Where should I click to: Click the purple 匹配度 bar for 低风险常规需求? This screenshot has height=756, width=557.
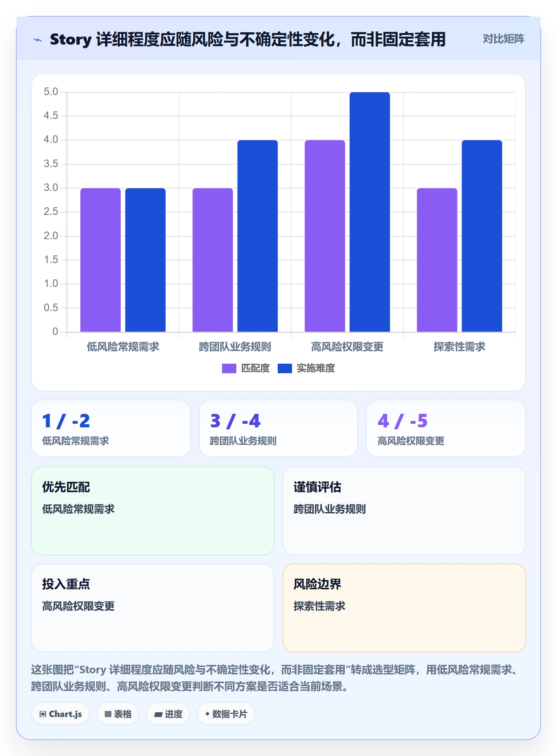pyautogui.click(x=101, y=260)
